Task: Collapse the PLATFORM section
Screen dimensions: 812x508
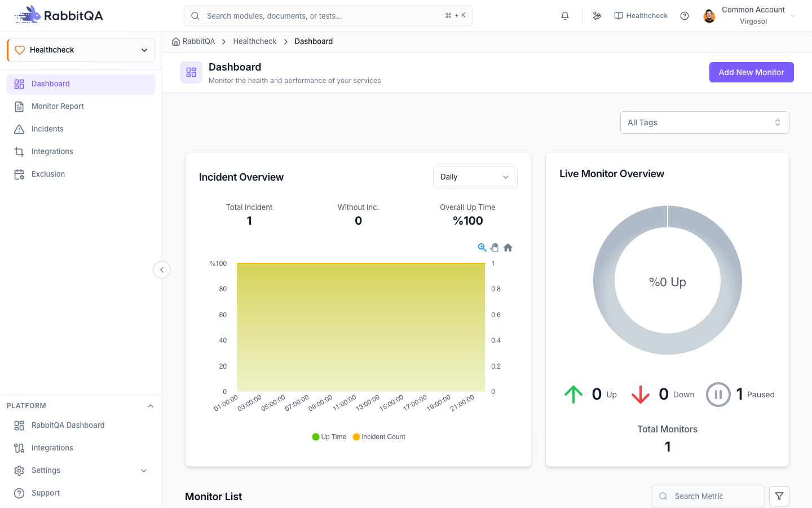Action: click(x=151, y=406)
